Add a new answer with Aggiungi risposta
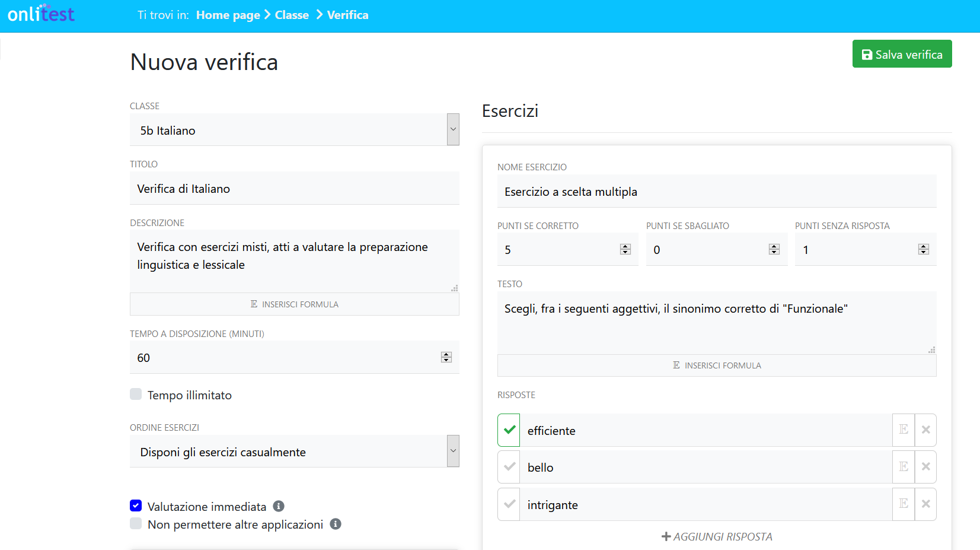Viewport: 980px width, 550px height. point(717,536)
